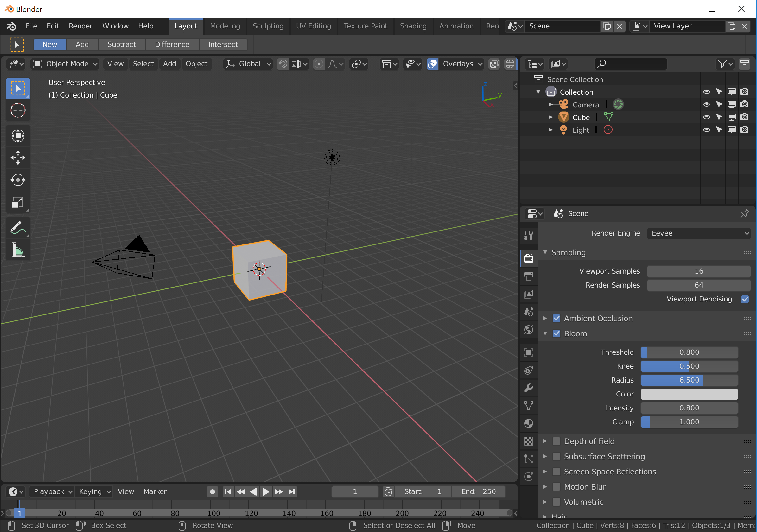This screenshot has height=532, width=757.
Task: Collapse the Sampling section
Action: [x=545, y=252]
